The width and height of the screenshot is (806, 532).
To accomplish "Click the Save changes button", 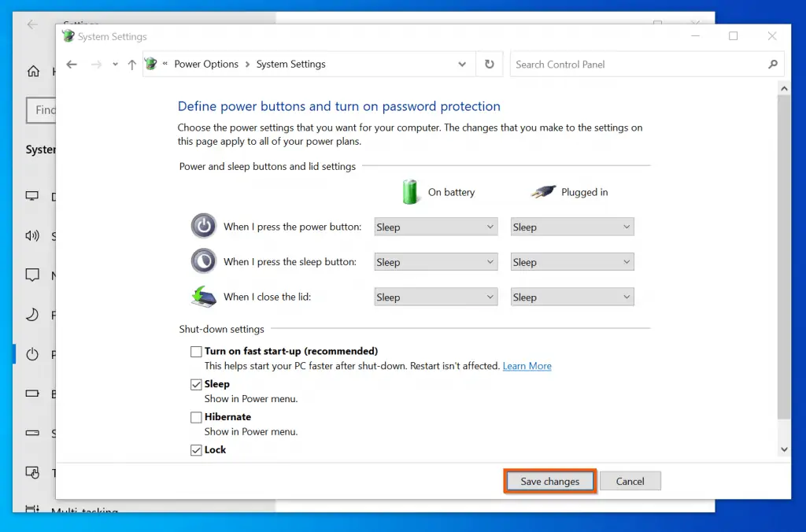I will (549, 482).
